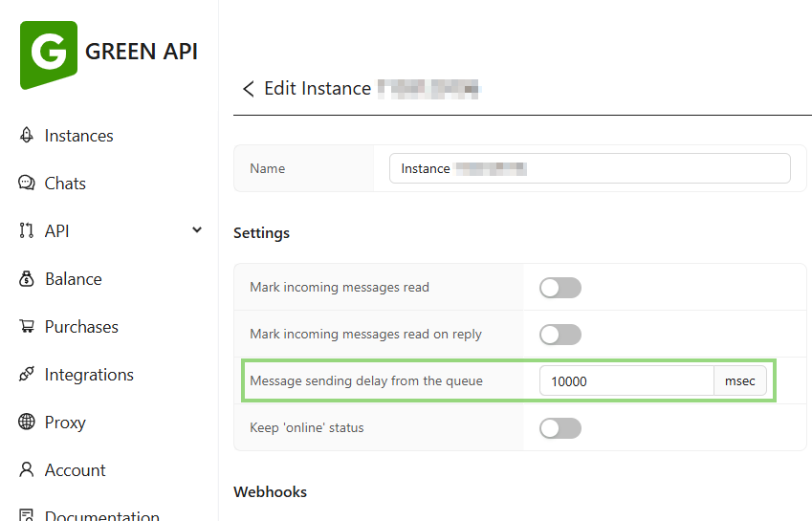Click the API branch icon in sidebar
This screenshot has width=812, height=521.
(27, 231)
